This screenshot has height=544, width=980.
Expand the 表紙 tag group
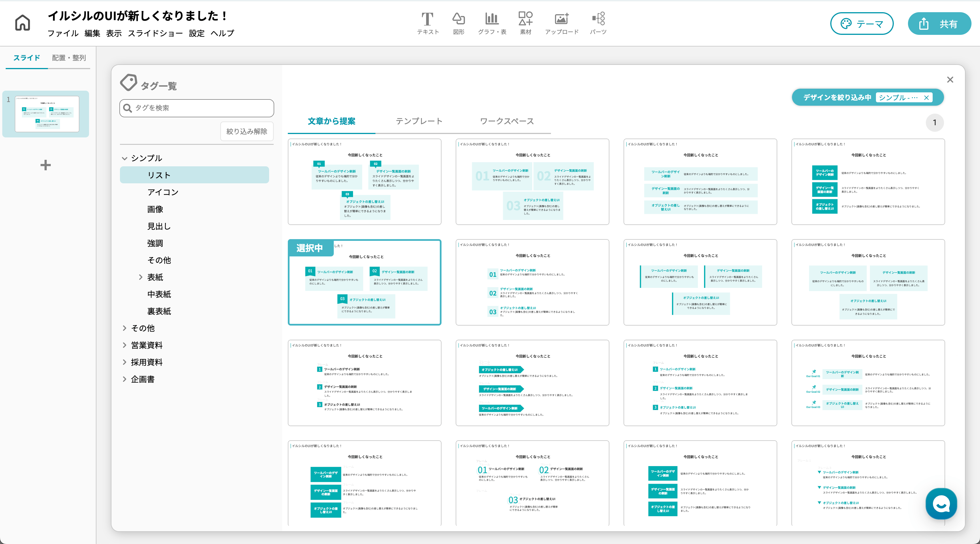pos(140,277)
